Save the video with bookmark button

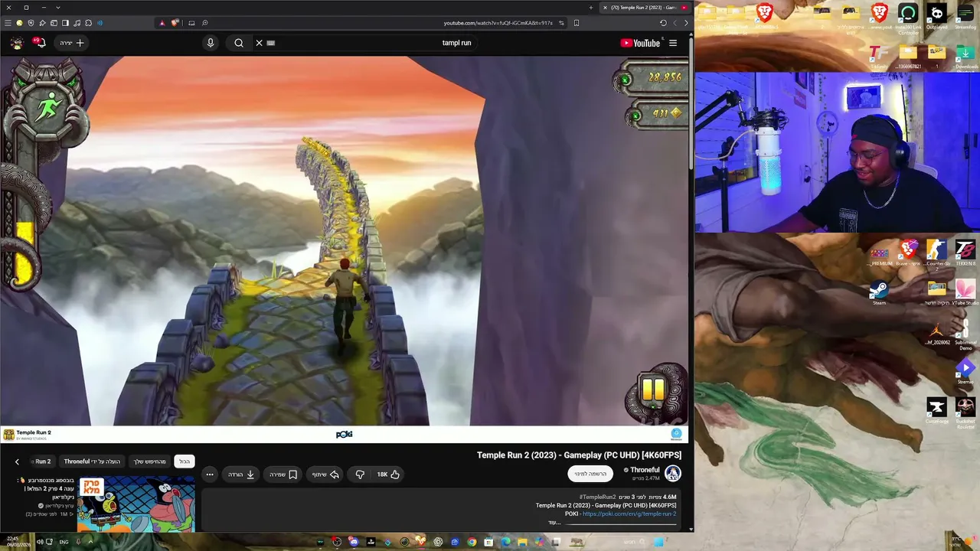tap(283, 474)
